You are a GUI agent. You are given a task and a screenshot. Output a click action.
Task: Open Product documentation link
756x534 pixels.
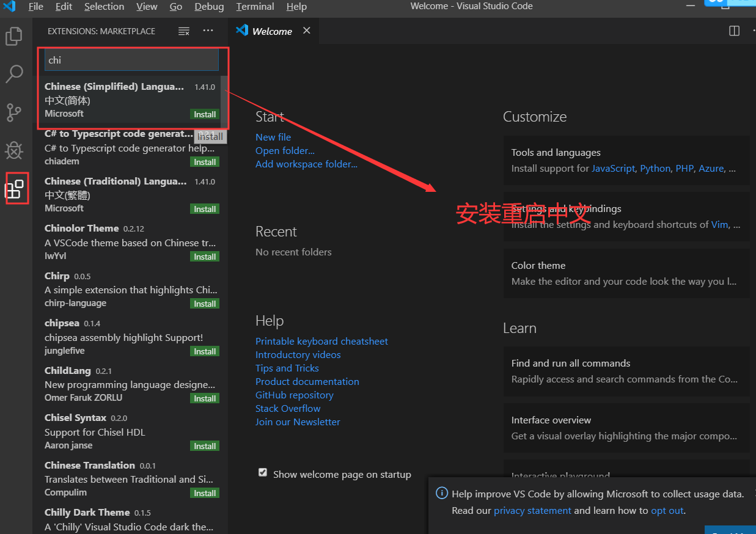[307, 382]
